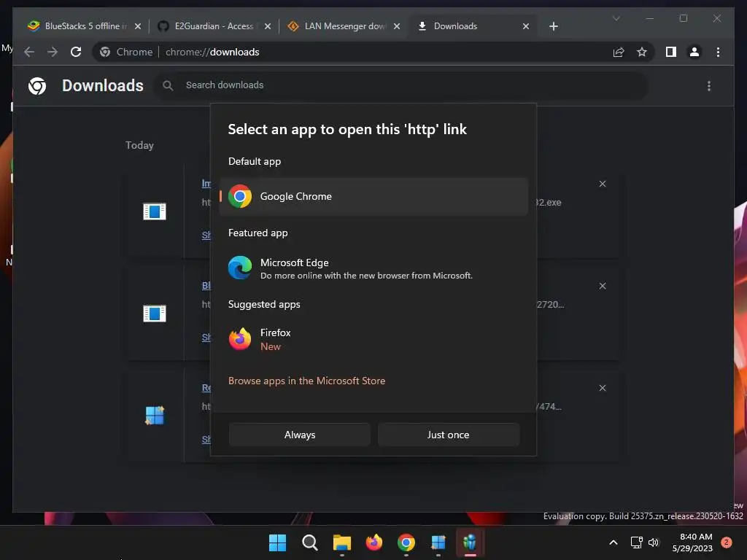Close the Downloads tab
Screen dimensions: 747x560
click(x=526, y=26)
